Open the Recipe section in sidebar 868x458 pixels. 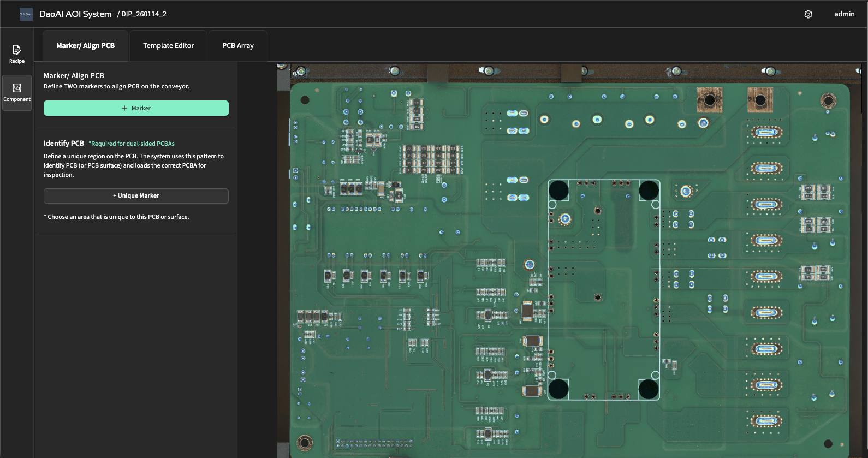[17, 53]
